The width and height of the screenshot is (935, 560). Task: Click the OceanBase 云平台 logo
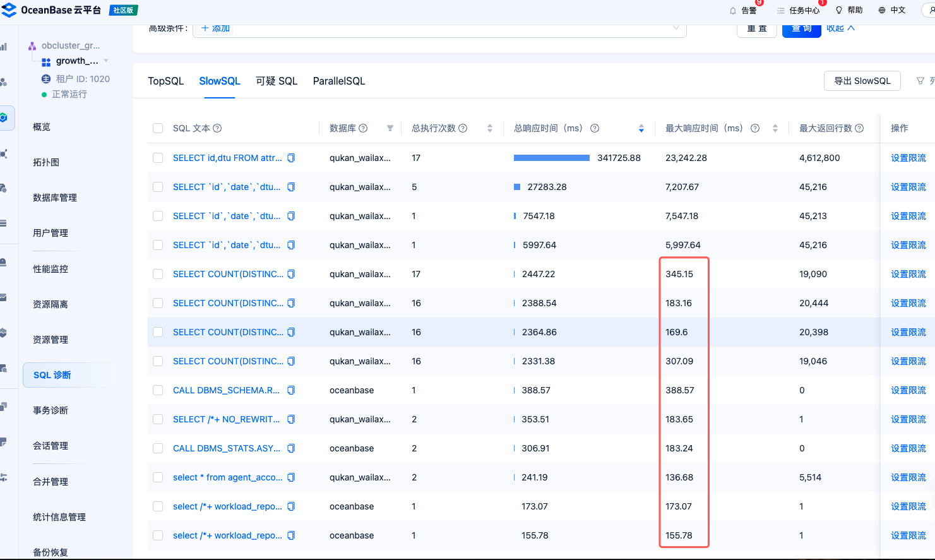52,10
